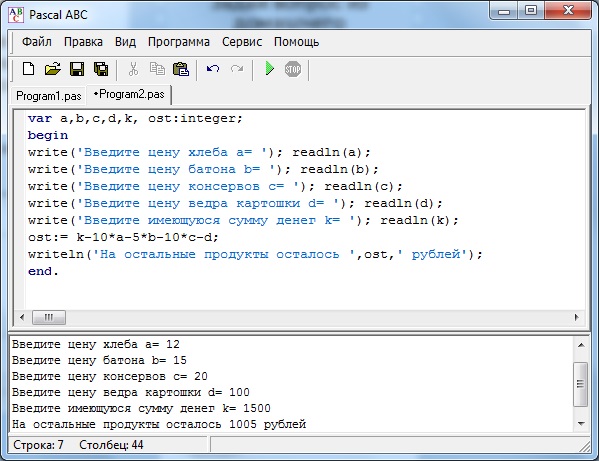Minimize the Pascal ABC window
The width and height of the screenshot is (599, 461).
pos(504,11)
